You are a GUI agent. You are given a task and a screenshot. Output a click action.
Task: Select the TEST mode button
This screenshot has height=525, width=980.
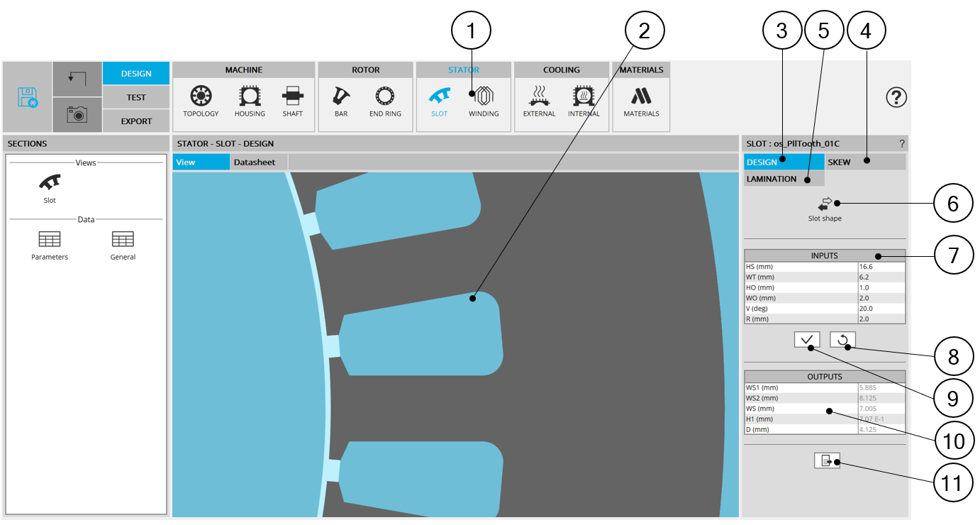tap(136, 97)
